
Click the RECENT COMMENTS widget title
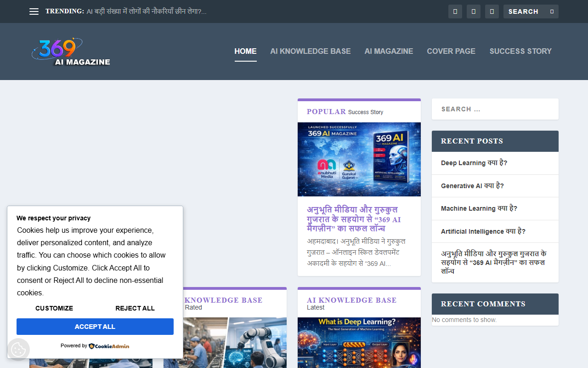(x=483, y=304)
